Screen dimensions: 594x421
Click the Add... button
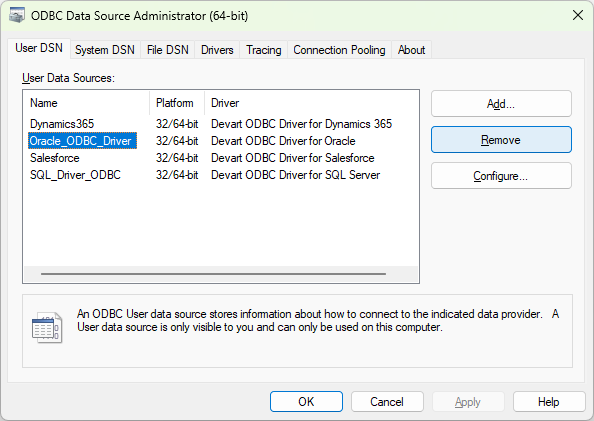[501, 103]
